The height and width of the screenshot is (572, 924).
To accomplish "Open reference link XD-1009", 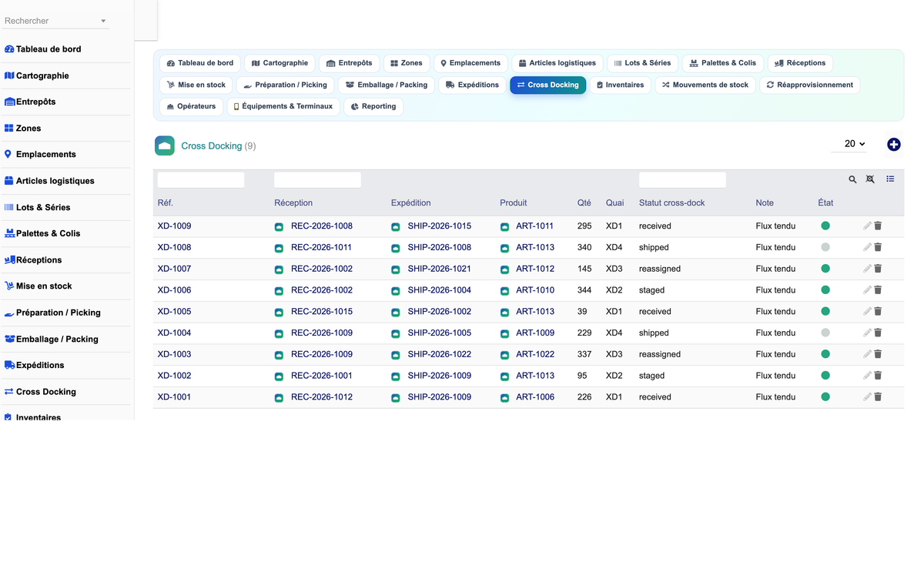I will pyautogui.click(x=175, y=226).
